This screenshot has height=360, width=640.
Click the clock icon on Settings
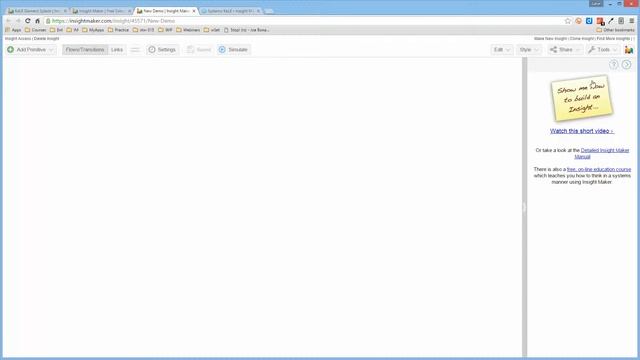tap(152, 49)
